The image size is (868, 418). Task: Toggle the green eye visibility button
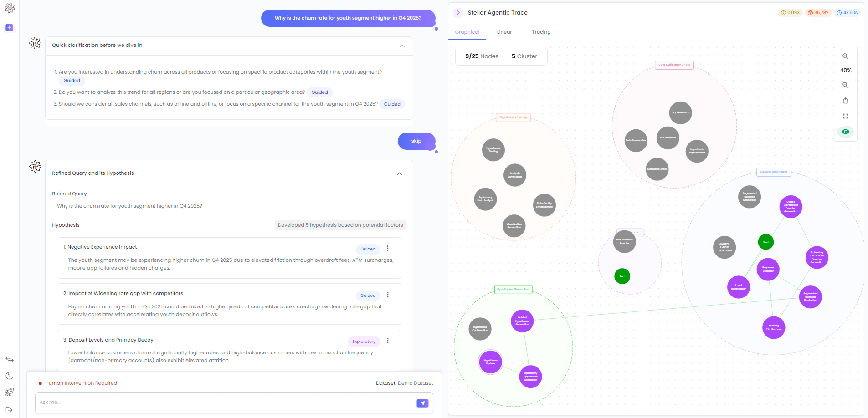846,132
